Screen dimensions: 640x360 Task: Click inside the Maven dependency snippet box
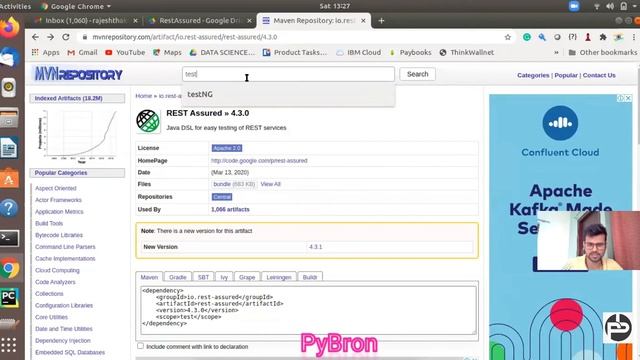(308, 310)
